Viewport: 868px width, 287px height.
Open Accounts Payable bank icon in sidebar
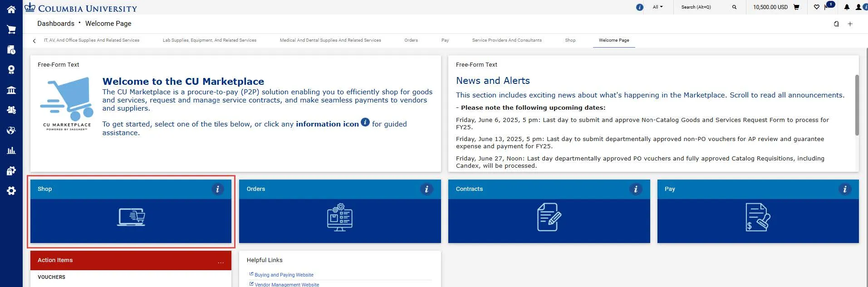tap(11, 90)
